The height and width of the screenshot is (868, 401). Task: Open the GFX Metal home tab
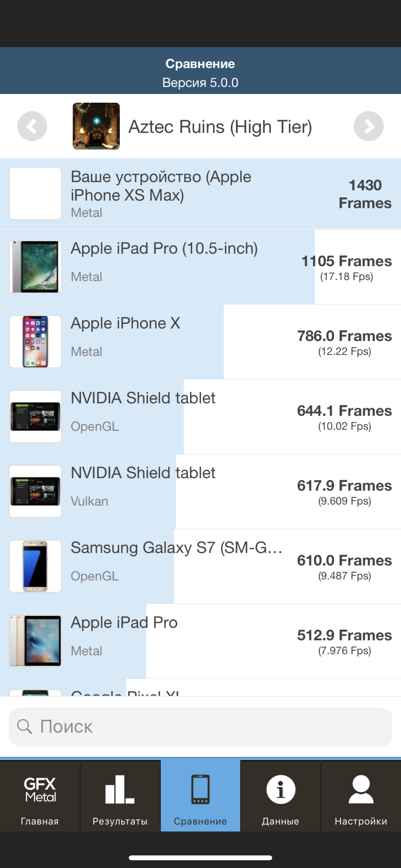[40, 796]
